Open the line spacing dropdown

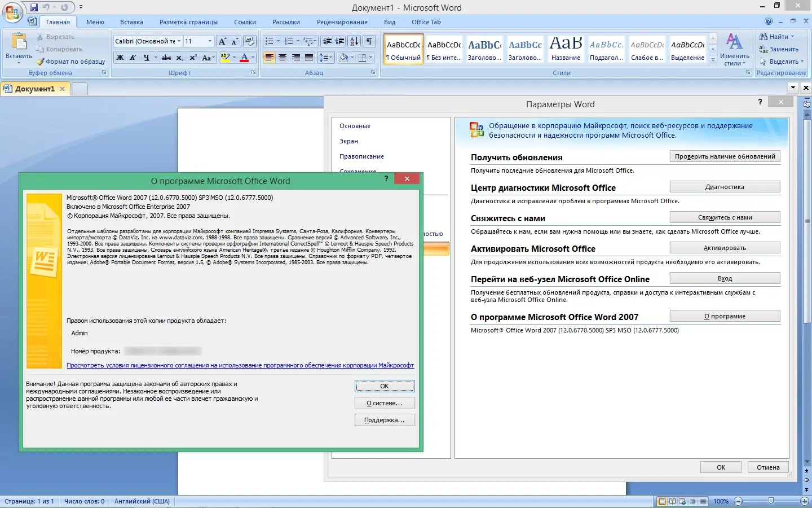pyautogui.click(x=326, y=58)
